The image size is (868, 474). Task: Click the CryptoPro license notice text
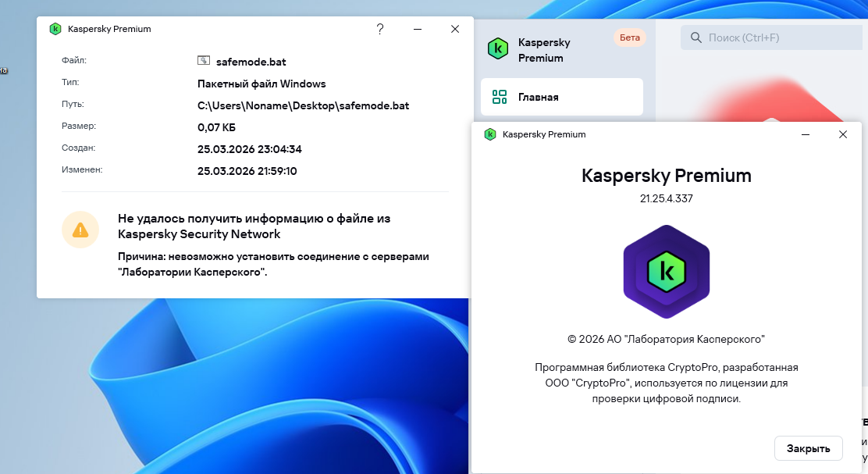(x=667, y=383)
